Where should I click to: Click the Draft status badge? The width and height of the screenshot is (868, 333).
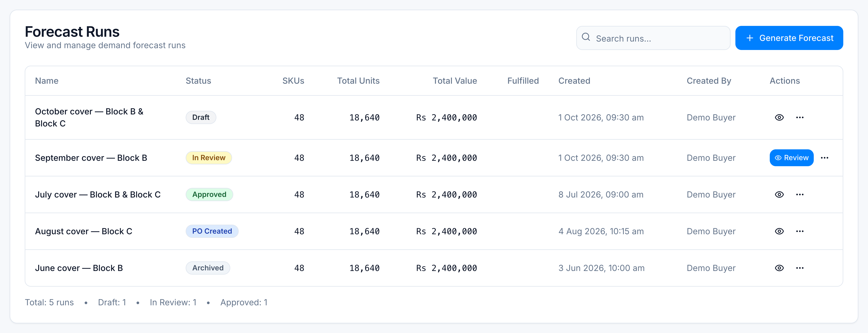201,117
